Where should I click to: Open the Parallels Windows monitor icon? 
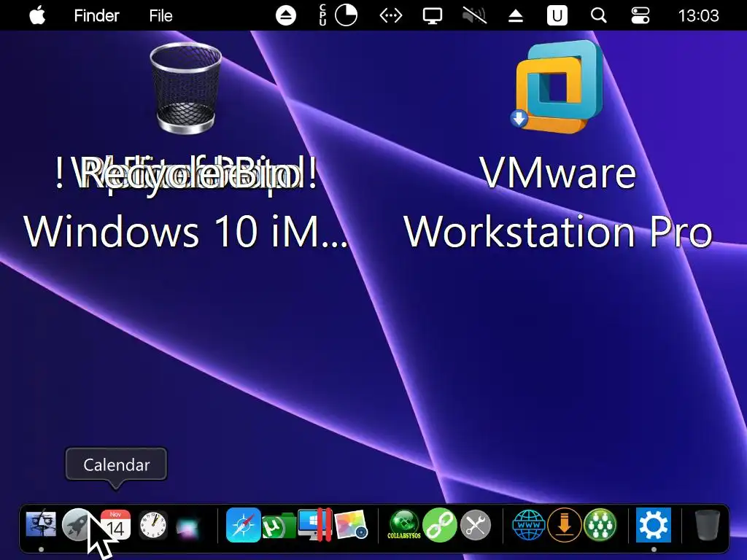point(314,525)
